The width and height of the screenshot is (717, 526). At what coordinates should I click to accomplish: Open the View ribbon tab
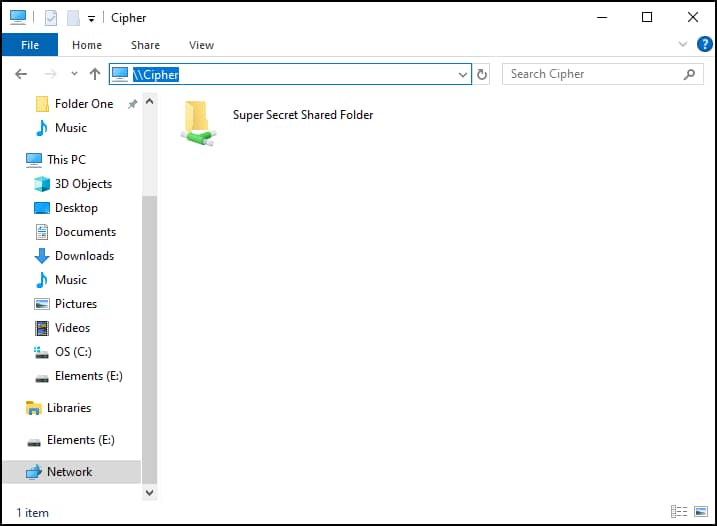(x=201, y=45)
